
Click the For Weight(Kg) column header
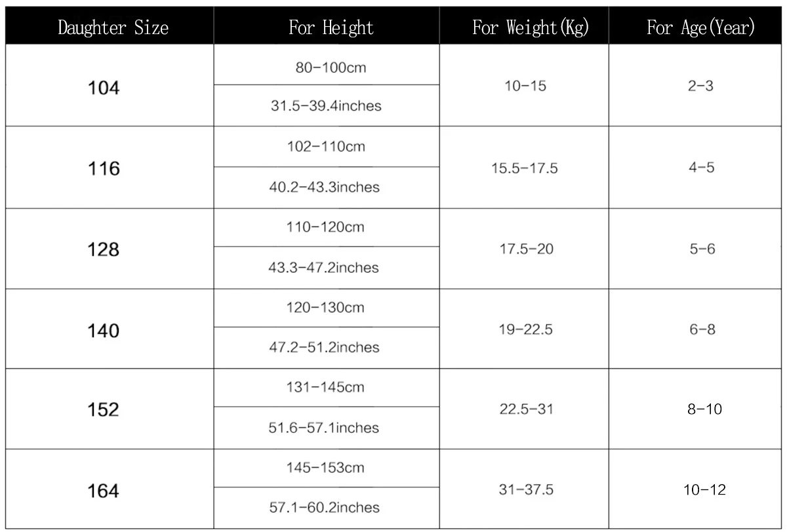[530, 28]
